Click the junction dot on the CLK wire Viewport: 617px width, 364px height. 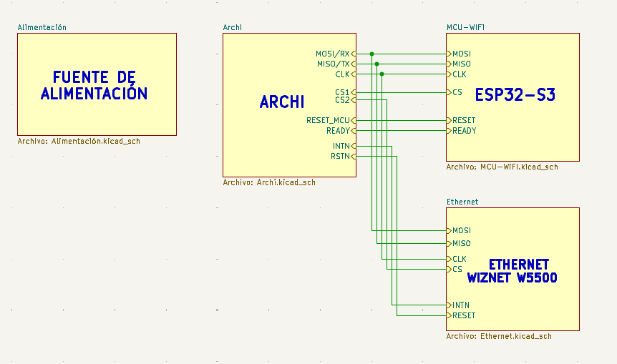pos(382,74)
